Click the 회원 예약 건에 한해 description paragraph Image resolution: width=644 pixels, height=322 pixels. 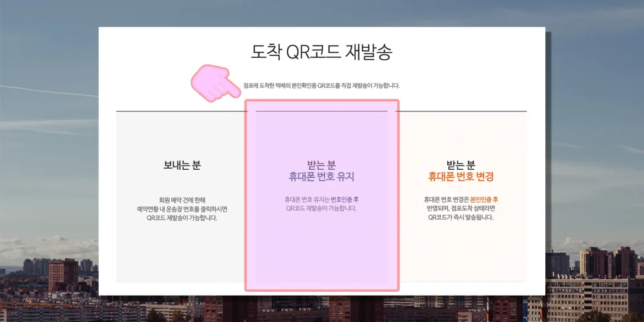182,209
